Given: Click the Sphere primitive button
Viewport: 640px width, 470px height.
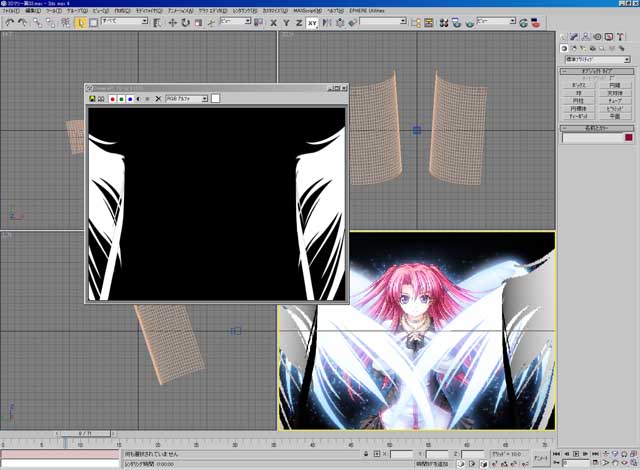Looking at the screenshot, I should coord(578,93).
